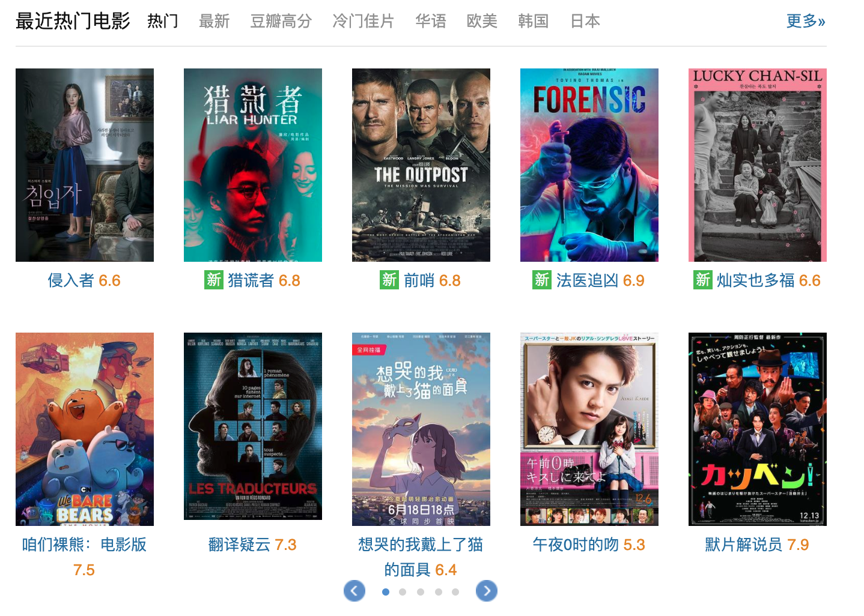Image resolution: width=864 pixels, height=616 pixels.
Task: Select the fifth carousel pagination dot
Action: click(455, 592)
